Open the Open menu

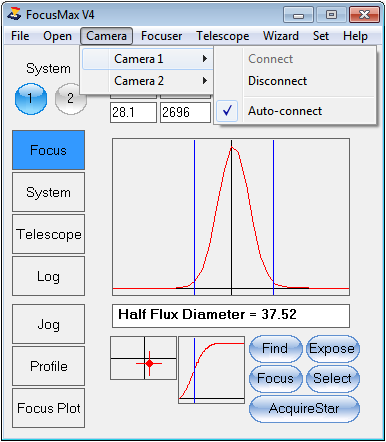pyautogui.click(x=57, y=36)
